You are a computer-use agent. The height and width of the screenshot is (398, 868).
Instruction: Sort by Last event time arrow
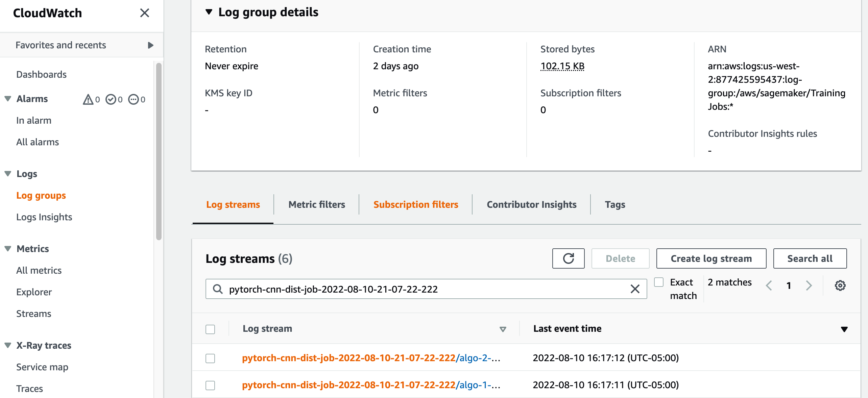coord(844,329)
